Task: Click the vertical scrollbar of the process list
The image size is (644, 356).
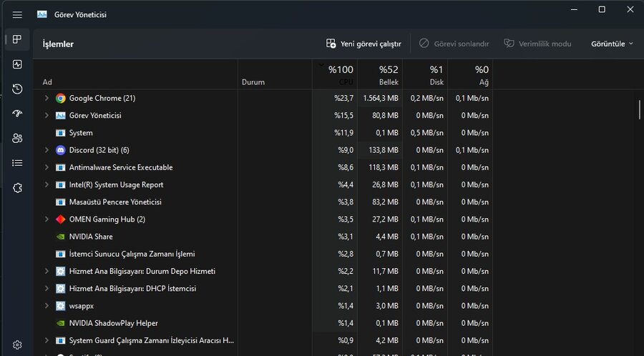Action: point(639,110)
